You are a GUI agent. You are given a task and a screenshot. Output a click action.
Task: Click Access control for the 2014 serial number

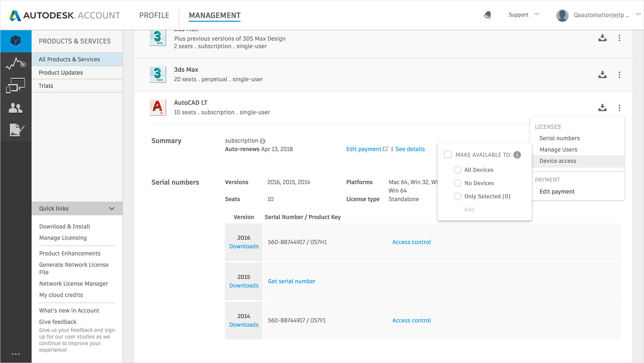tap(412, 320)
